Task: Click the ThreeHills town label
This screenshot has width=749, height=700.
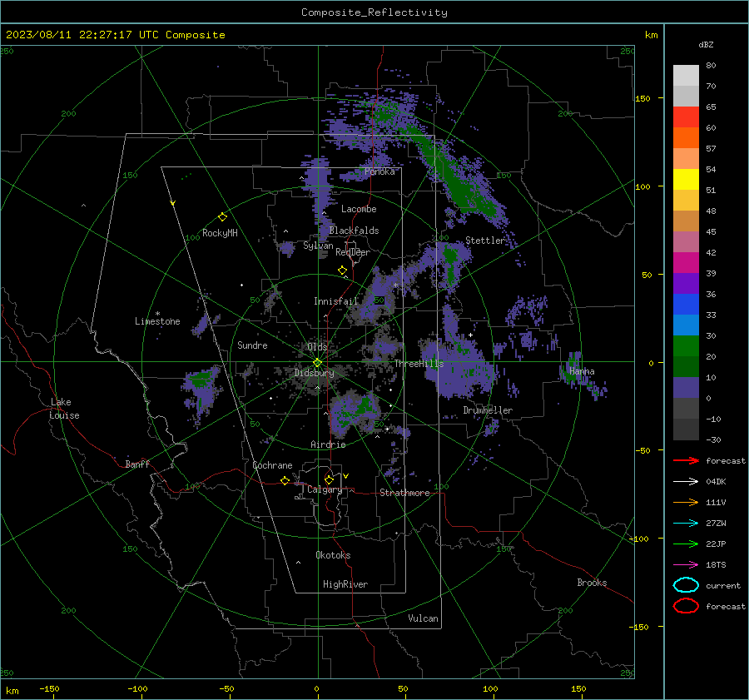Action: pos(419,364)
